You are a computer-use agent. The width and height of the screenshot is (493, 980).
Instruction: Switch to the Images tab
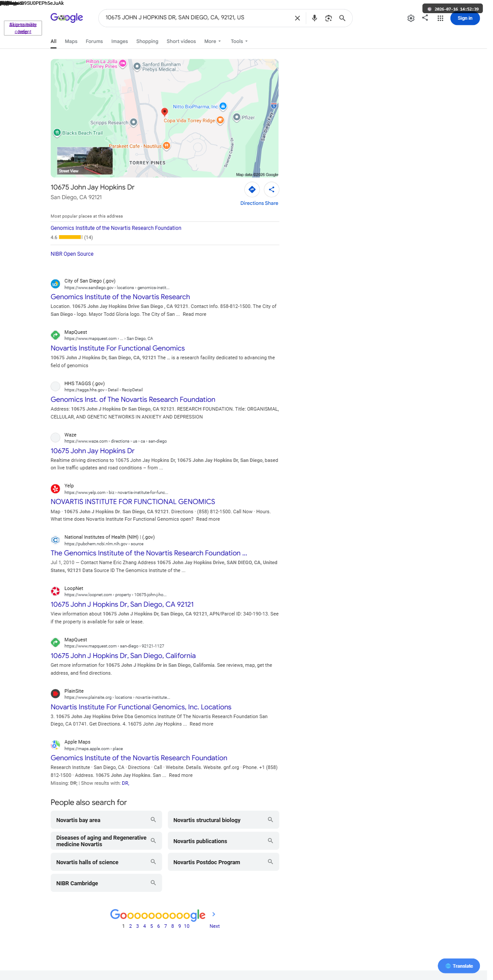[x=119, y=41]
